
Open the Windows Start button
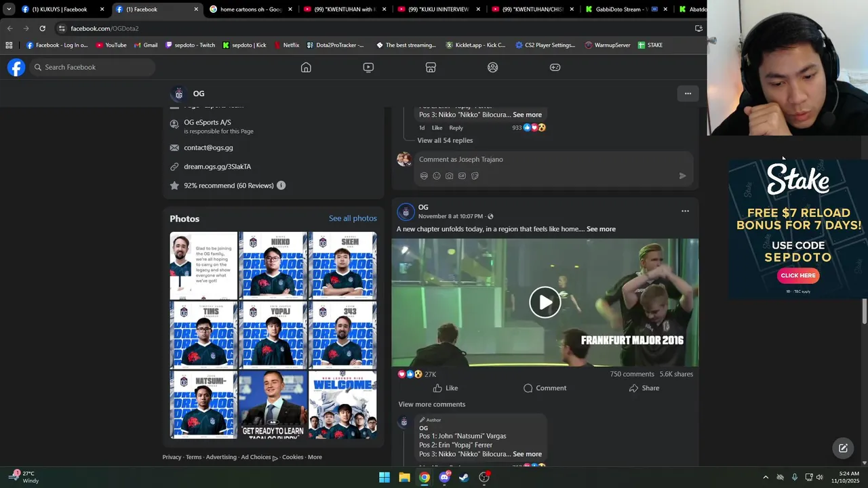(x=384, y=477)
